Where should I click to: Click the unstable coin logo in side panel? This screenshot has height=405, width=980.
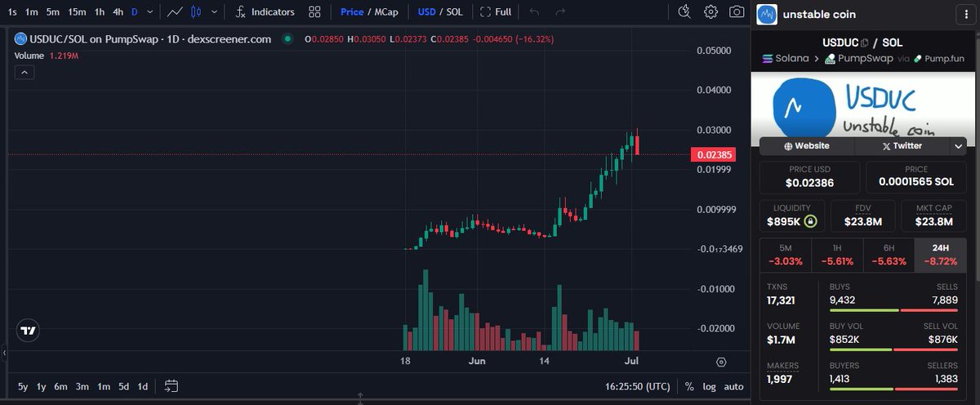[766, 14]
